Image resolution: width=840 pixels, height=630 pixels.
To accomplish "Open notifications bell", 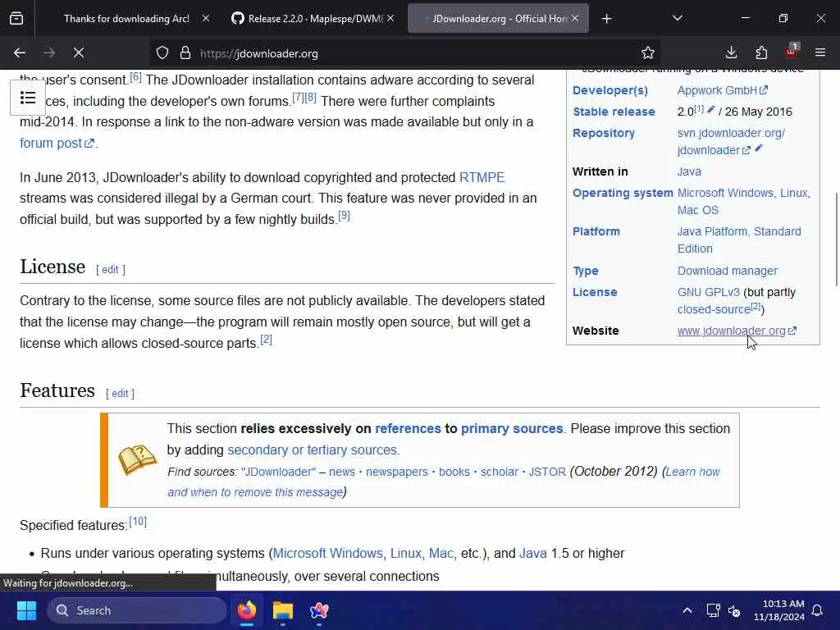I will (x=818, y=610).
